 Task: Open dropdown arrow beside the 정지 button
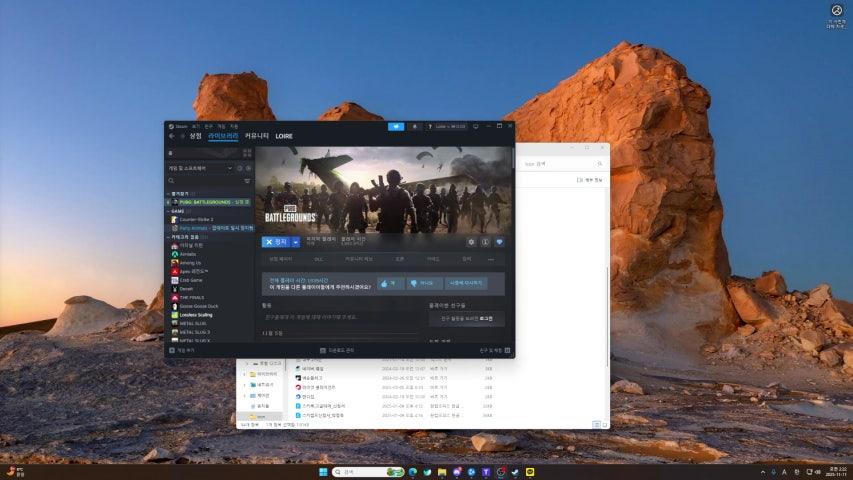296,242
